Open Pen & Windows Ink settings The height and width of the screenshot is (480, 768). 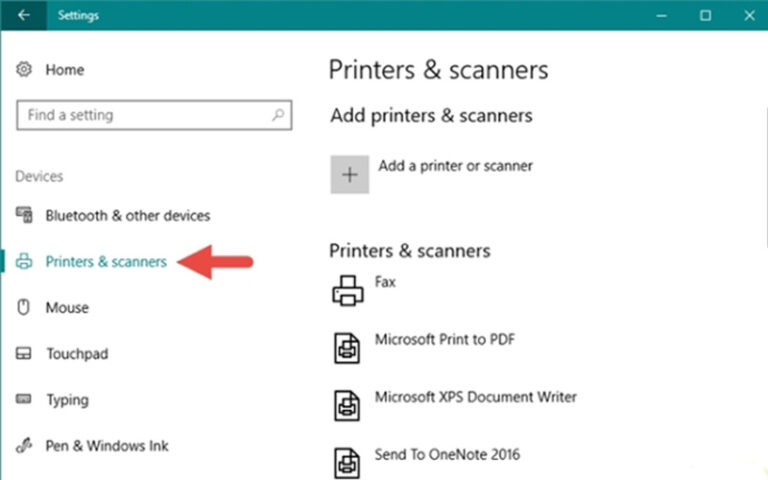[107, 446]
